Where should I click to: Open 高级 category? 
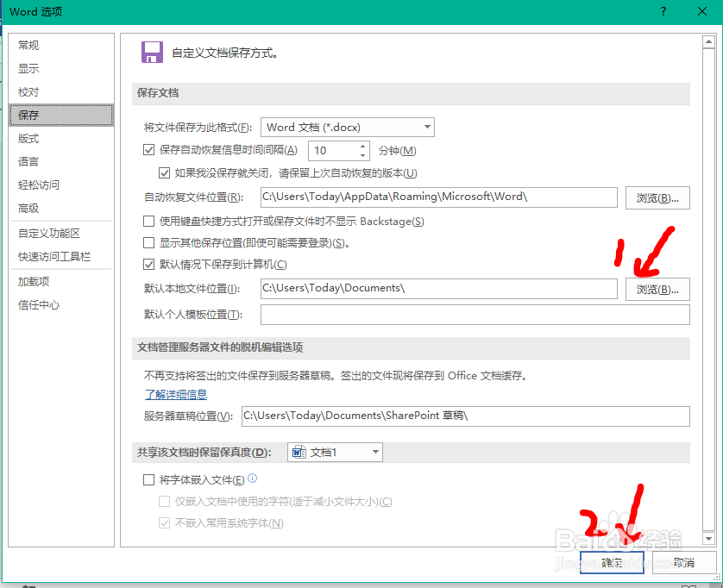click(x=61, y=209)
